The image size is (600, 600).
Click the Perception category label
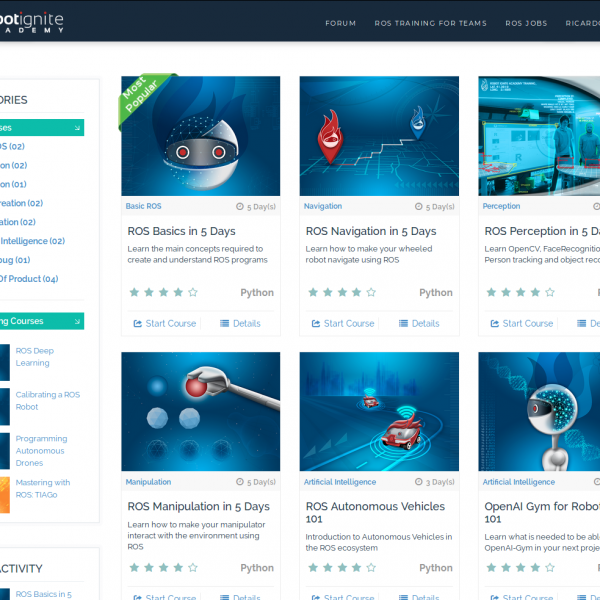tap(501, 206)
